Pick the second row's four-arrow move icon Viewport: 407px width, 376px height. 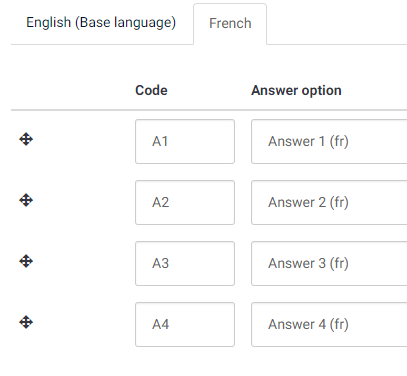[26, 200]
